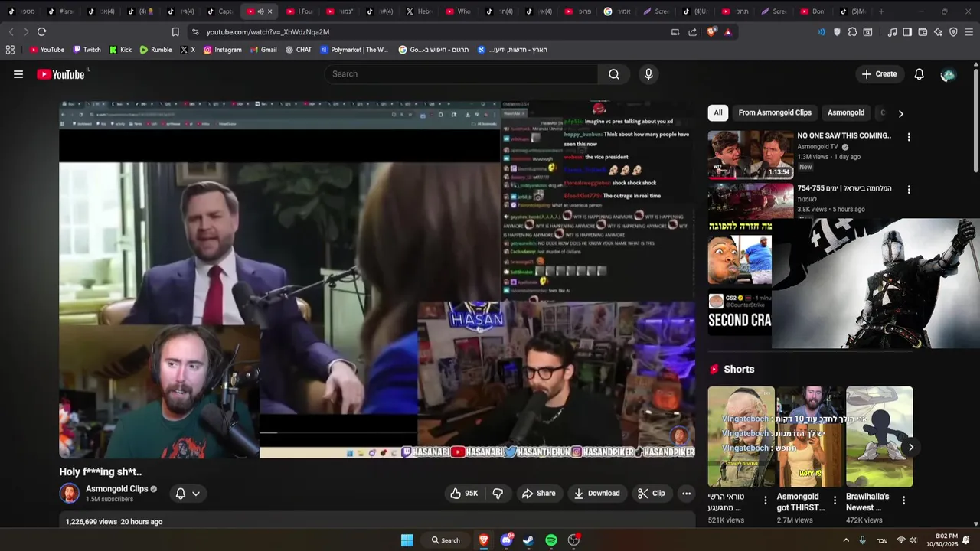The height and width of the screenshot is (551, 980).
Task: Click the YouTube search magnifier button
Action: (x=614, y=74)
